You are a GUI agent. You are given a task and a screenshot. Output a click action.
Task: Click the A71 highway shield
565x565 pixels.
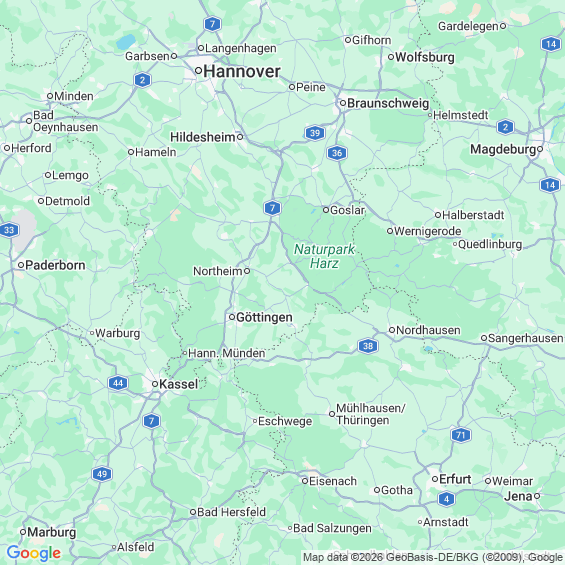coord(461,435)
